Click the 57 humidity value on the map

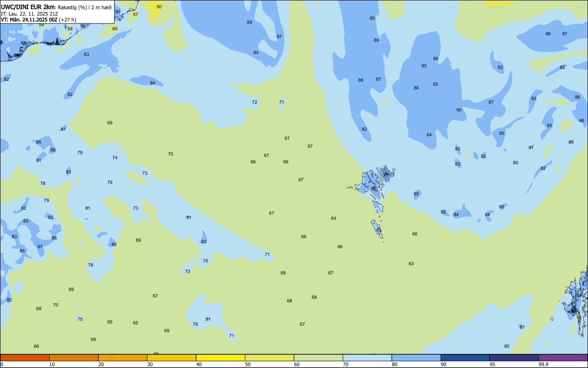tap(136, 15)
